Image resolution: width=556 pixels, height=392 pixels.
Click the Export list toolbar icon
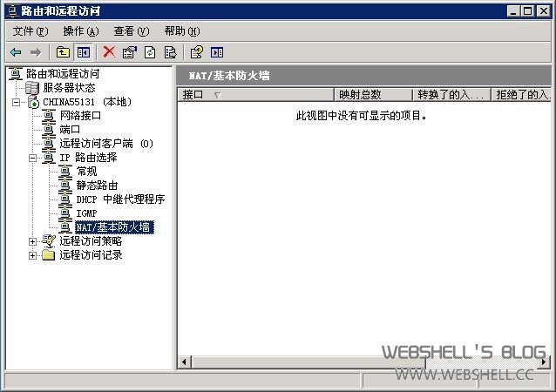pyautogui.click(x=170, y=52)
